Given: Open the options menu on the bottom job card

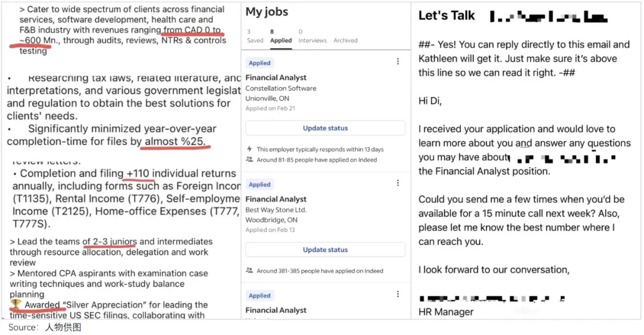Looking at the screenshot, I should click(x=398, y=294).
